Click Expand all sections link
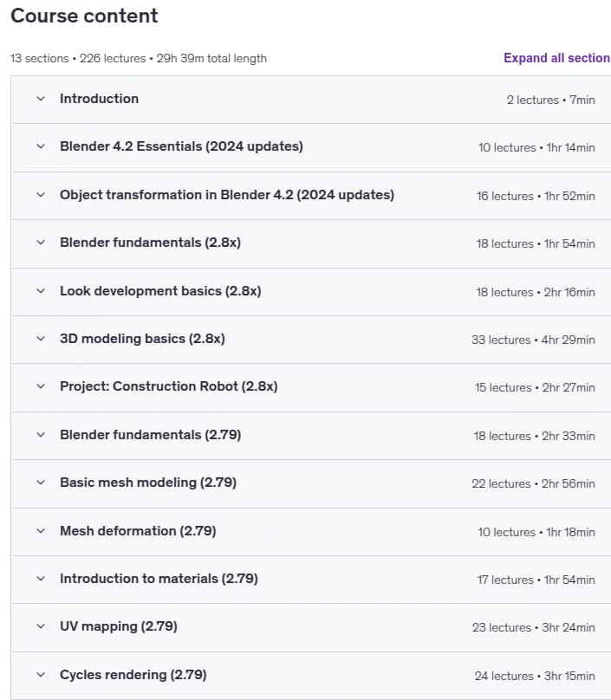This screenshot has height=700, width=611. (557, 58)
